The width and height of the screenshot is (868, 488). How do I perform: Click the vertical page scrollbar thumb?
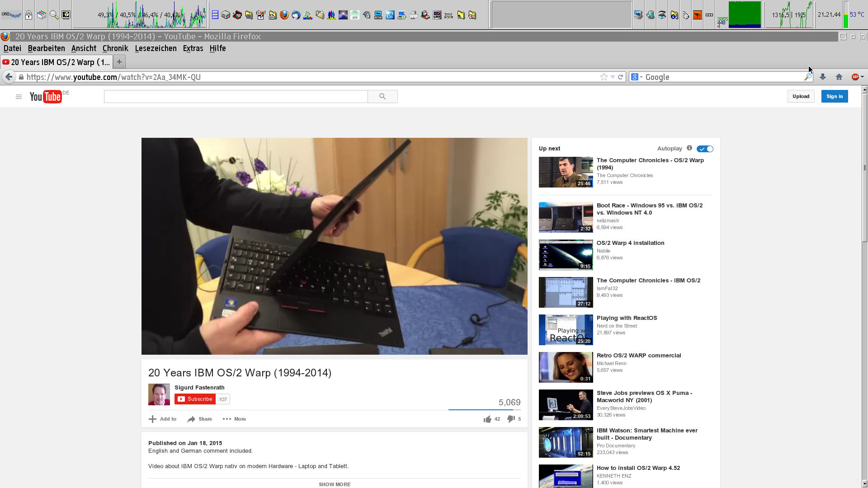click(x=864, y=168)
